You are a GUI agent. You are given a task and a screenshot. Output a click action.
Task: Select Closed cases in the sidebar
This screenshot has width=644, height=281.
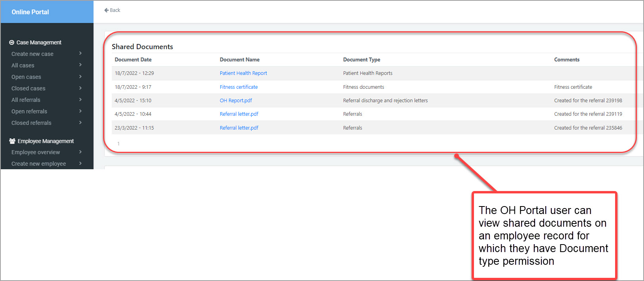(x=28, y=88)
